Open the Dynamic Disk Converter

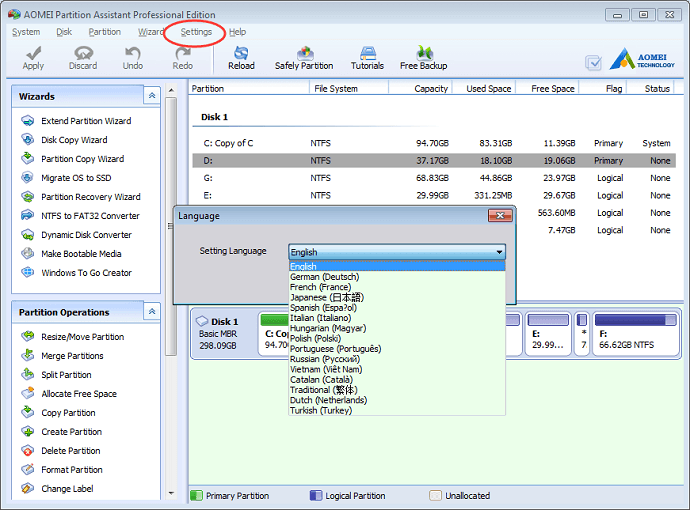tap(86, 235)
